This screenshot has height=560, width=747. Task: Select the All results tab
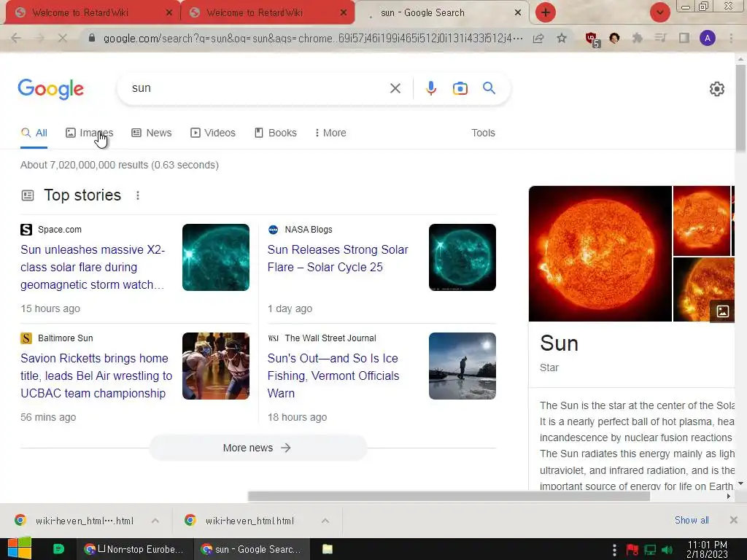tap(34, 133)
